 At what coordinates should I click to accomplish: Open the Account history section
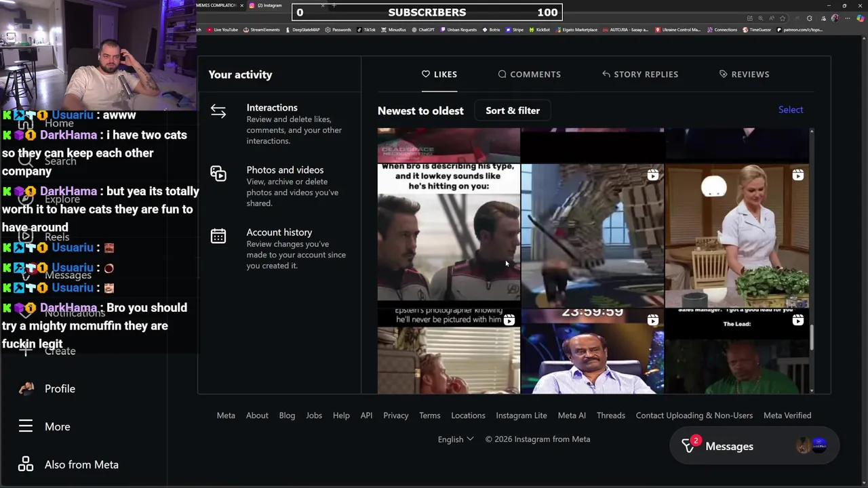pyautogui.click(x=279, y=248)
